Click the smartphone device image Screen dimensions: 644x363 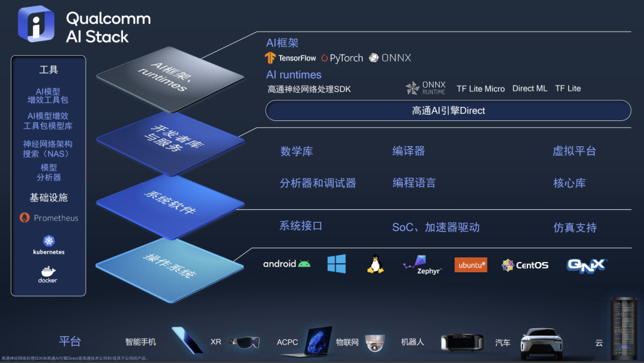[x=187, y=340]
